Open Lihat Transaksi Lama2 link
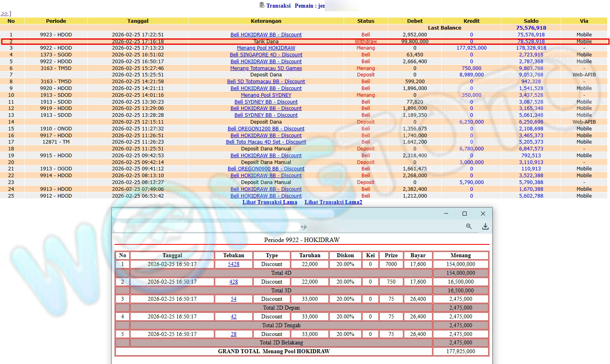610x364 pixels. (333, 202)
